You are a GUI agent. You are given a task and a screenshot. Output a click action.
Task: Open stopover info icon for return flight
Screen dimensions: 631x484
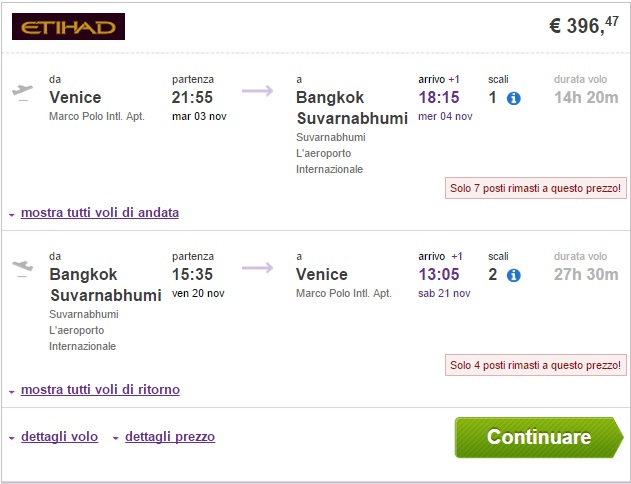(x=514, y=274)
